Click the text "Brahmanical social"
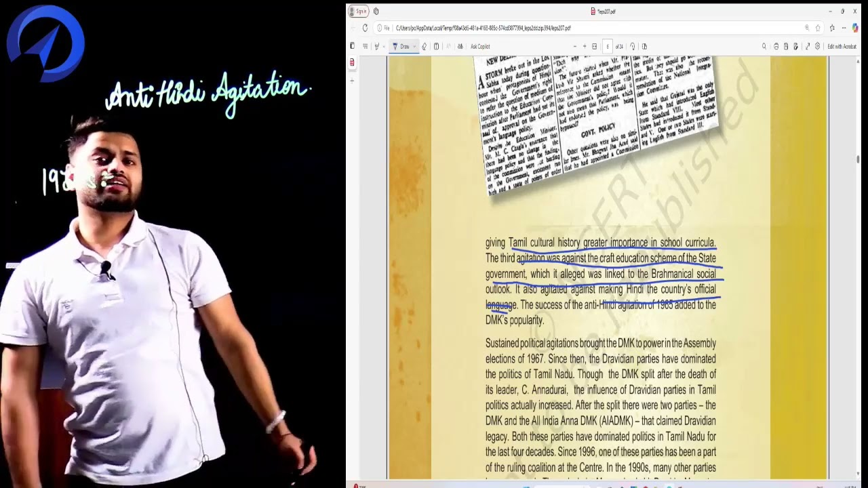The image size is (868, 488). [684, 274]
